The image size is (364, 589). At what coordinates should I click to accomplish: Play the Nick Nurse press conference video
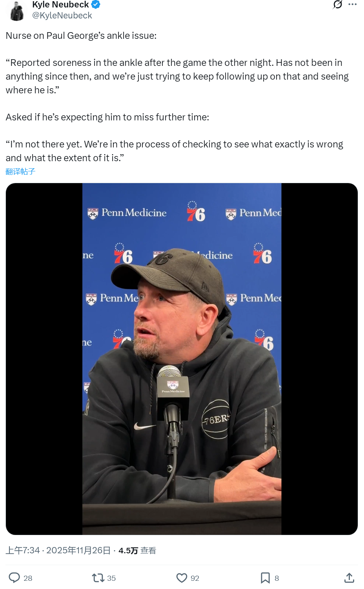[x=182, y=359]
